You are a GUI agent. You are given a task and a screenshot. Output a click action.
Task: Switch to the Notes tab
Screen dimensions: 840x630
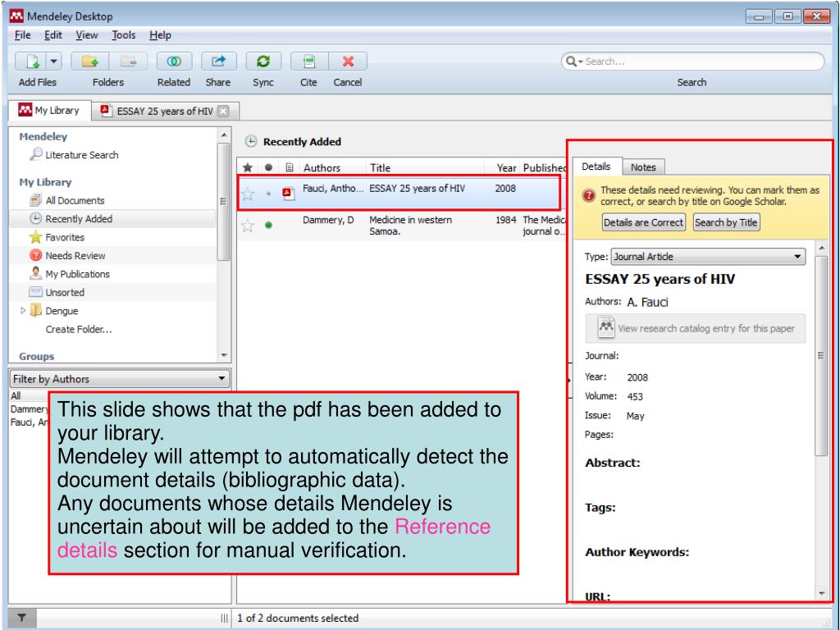tap(643, 167)
